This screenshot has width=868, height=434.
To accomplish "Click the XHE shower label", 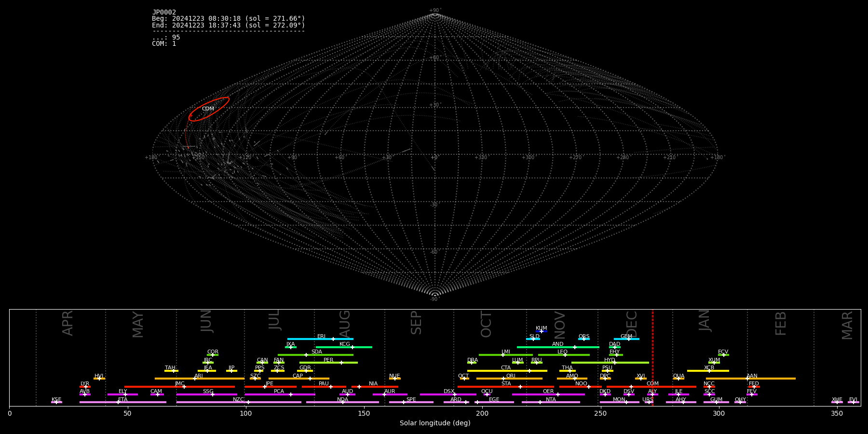I will (x=837, y=400).
